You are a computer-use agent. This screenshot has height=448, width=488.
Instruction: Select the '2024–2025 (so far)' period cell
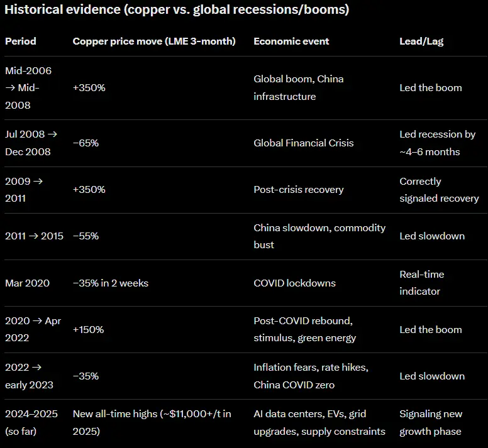coord(31,423)
